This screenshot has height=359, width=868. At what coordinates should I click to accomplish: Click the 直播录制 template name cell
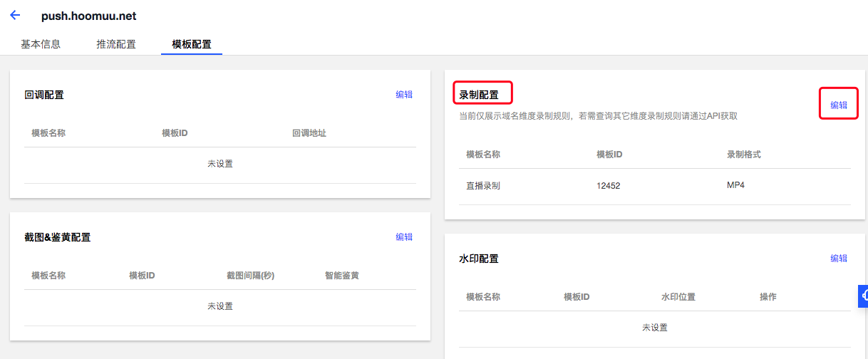[x=483, y=185]
